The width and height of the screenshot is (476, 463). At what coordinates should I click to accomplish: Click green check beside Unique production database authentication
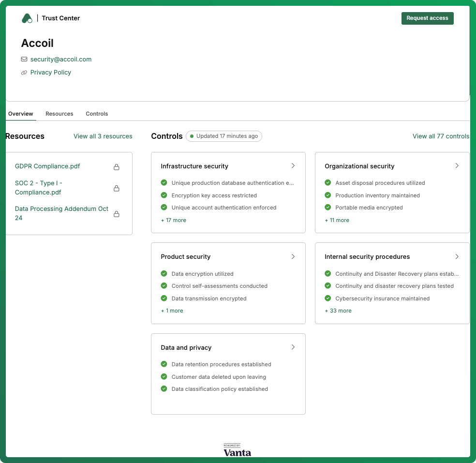(x=164, y=182)
